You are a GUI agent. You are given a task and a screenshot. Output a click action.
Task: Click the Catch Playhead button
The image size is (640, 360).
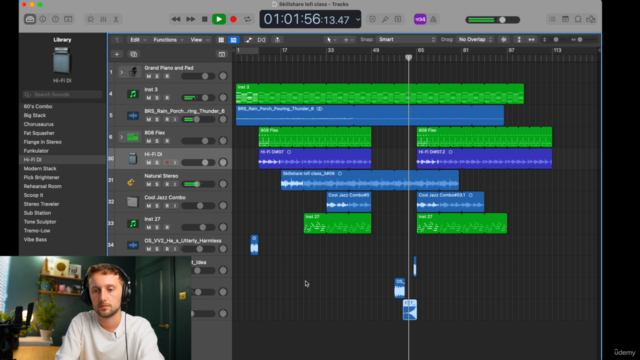[x=277, y=40]
